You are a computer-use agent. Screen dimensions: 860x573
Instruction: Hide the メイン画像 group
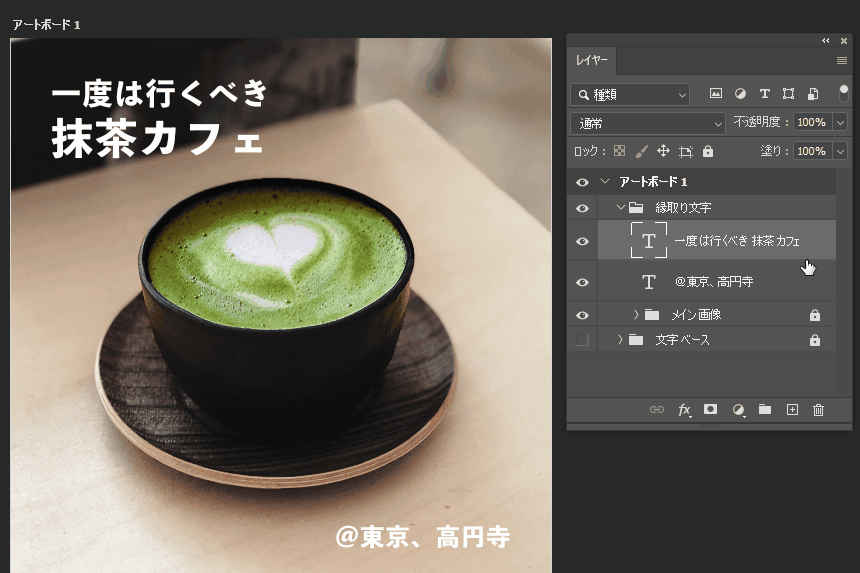point(582,315)
